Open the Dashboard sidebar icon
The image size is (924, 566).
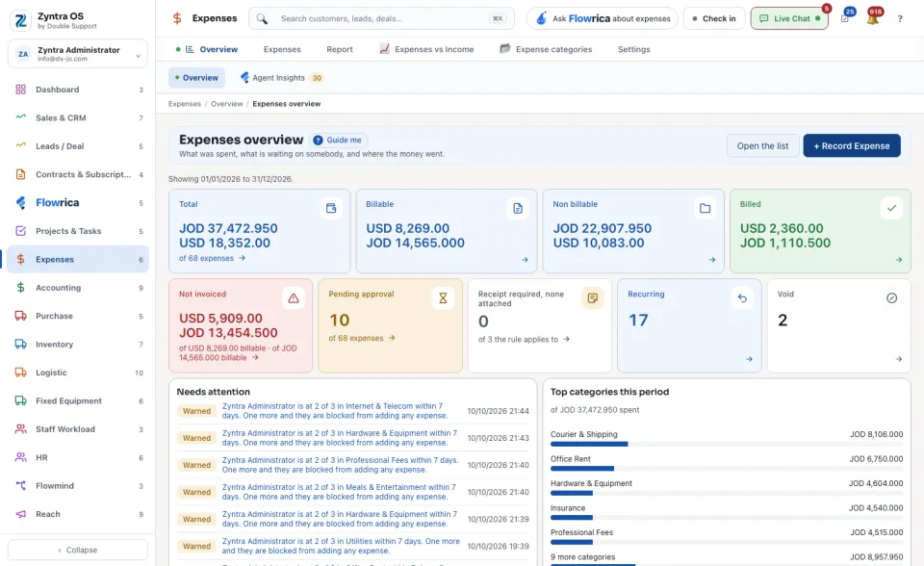(x=20, y=90)
